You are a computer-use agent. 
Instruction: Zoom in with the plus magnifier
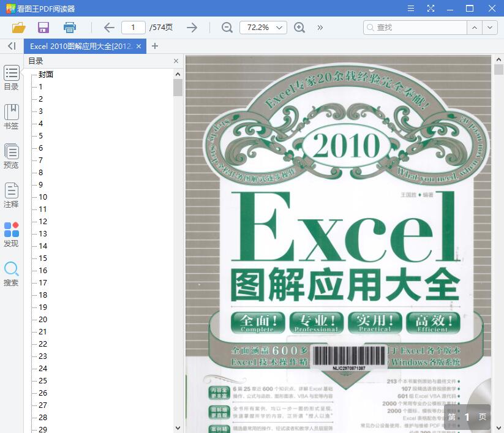point(299,28)
